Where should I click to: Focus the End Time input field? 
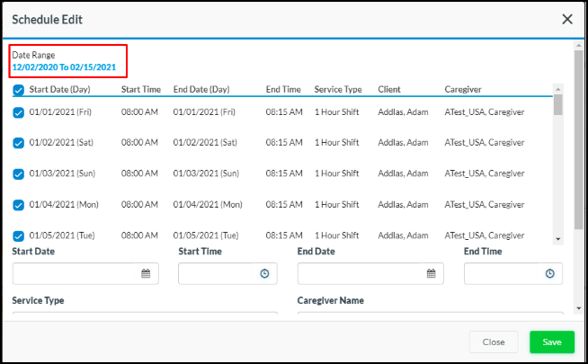pos(502,273)
